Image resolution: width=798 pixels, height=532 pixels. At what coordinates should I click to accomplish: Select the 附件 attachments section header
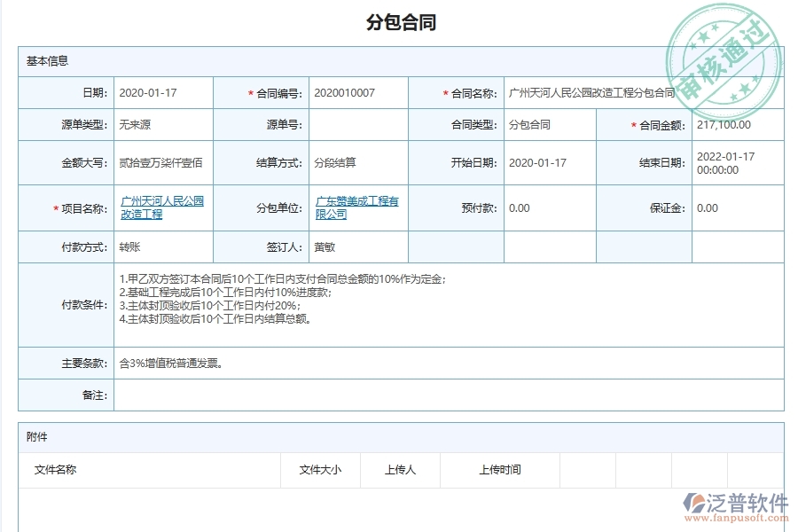[x=35, y=436]
